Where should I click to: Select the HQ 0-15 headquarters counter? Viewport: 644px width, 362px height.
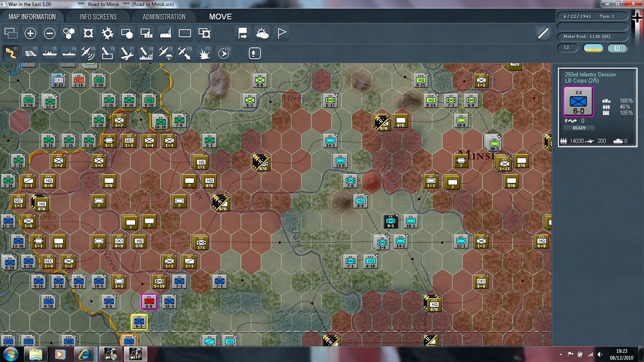pos(421,80)
